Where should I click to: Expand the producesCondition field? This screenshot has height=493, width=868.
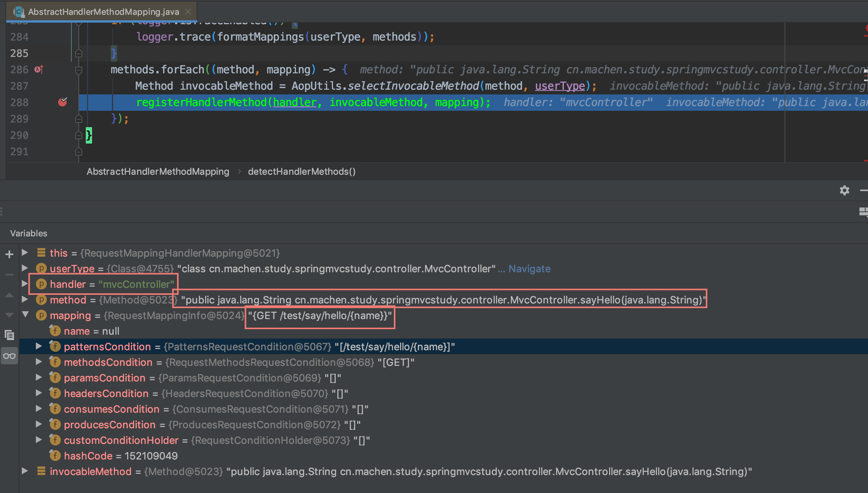[x=39, y=424]
